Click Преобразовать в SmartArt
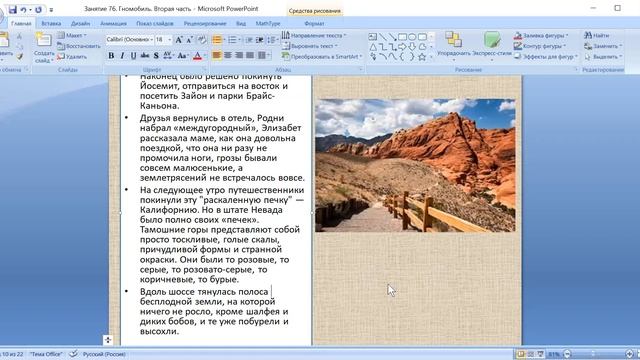Viewport: 640px width, 360px height. pos(322,57)
